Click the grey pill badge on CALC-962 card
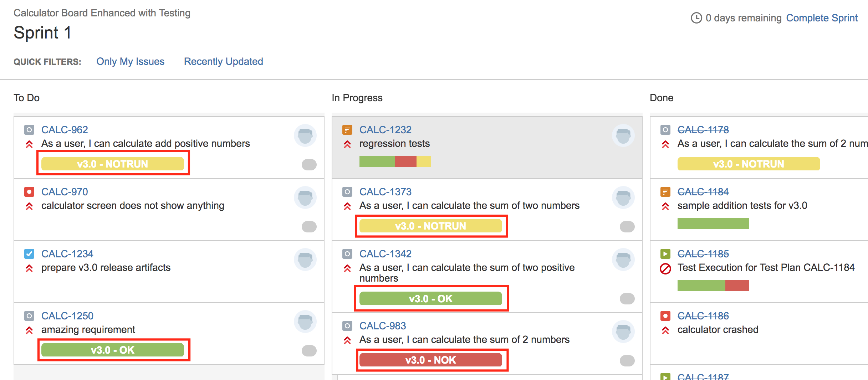The width and height of the screenshot is (868, 380). pos(309,165)
